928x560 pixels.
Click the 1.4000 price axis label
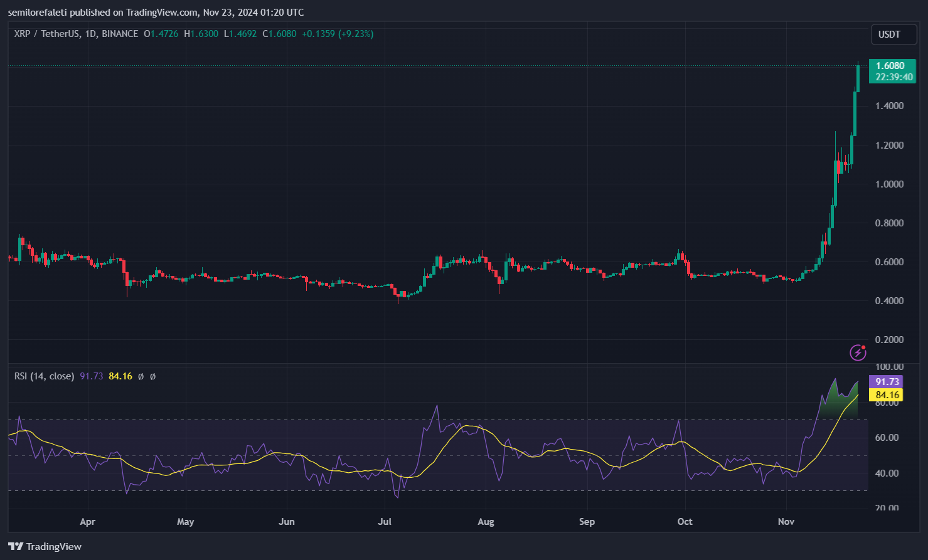(890, 106)
